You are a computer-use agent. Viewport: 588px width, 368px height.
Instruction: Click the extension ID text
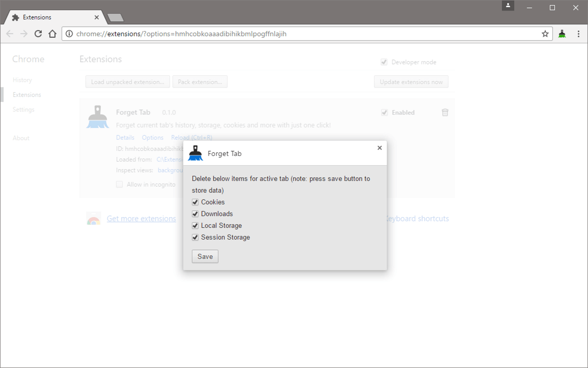[150, 149]
